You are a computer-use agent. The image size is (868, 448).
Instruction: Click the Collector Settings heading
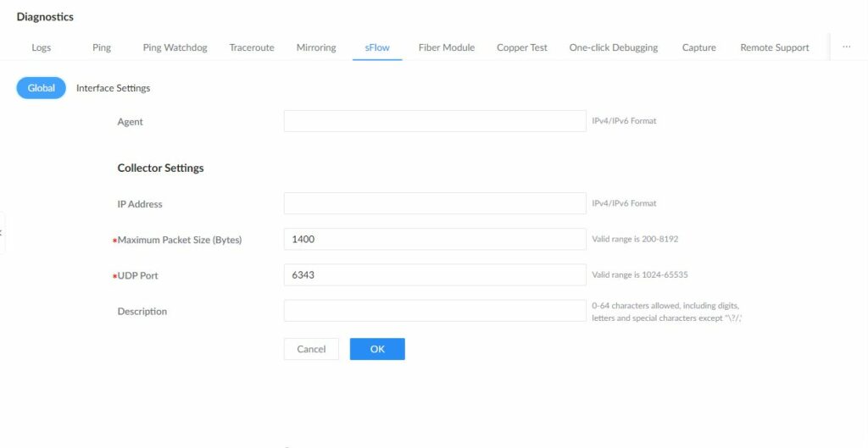160,169
